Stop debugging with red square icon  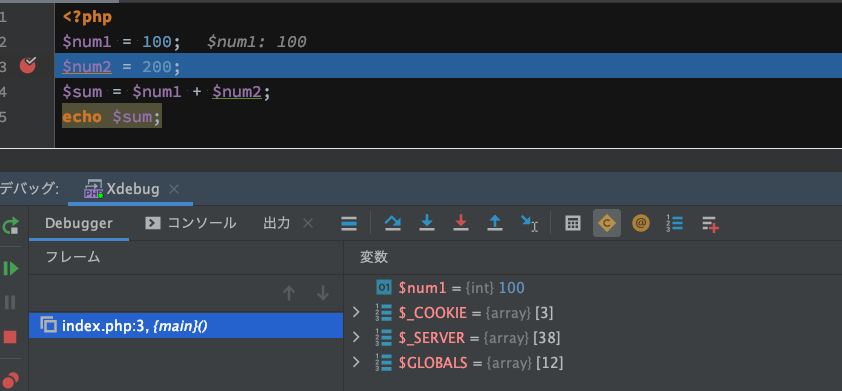click(10, 337)
